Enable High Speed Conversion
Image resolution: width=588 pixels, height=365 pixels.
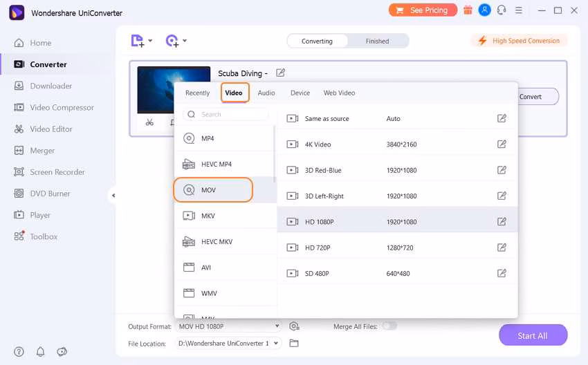[x=519, y=41]
